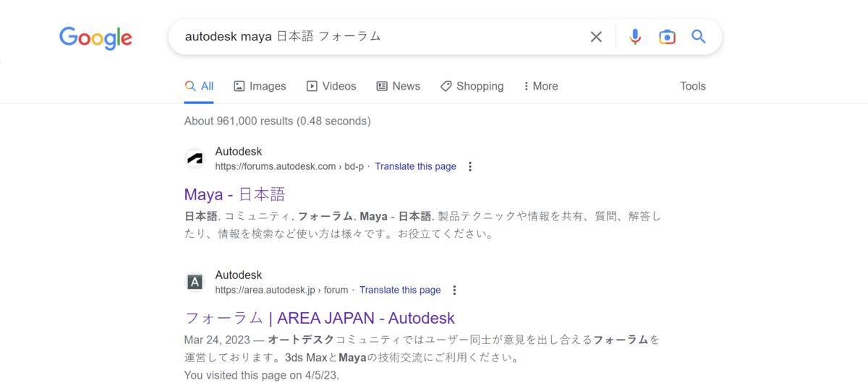Click the area.autodesk.jp › forum URL
Image resolution: width=868 pixels, height=391 pixels.
pyautogui.click(x=282, y=290)
